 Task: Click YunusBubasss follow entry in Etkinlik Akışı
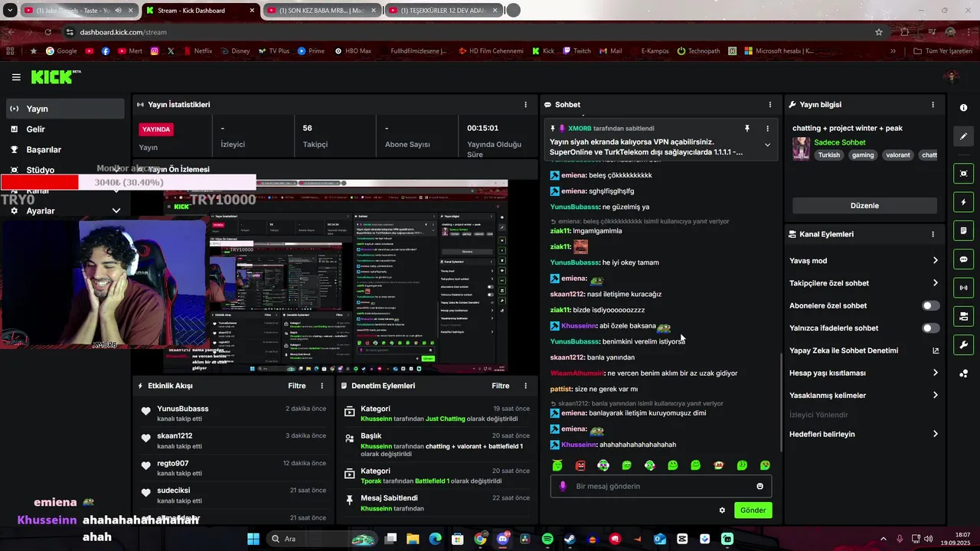(x=234, y=414)
